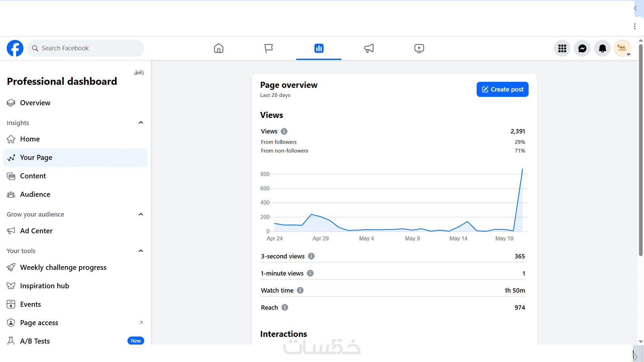This screenshot has height=362, width=644.
Task: Open account profile picture dropdown
Action: pyautogui.click(x=623, y=49)
